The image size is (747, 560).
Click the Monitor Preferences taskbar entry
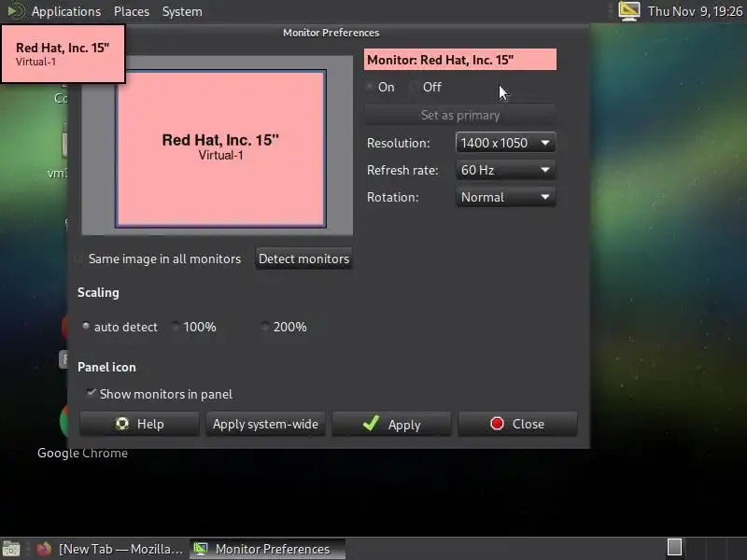(268, 549)
